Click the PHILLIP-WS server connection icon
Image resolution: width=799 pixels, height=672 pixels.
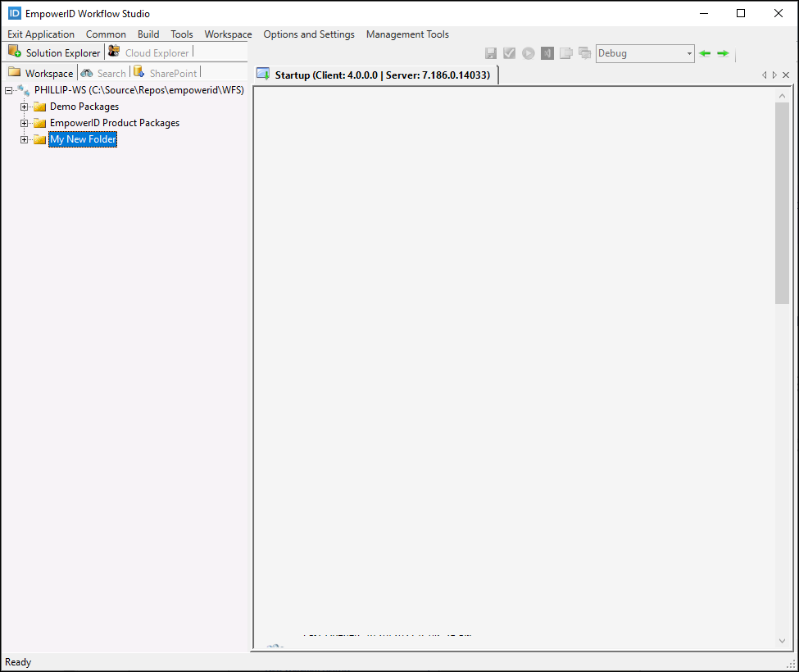click(23, 90)
